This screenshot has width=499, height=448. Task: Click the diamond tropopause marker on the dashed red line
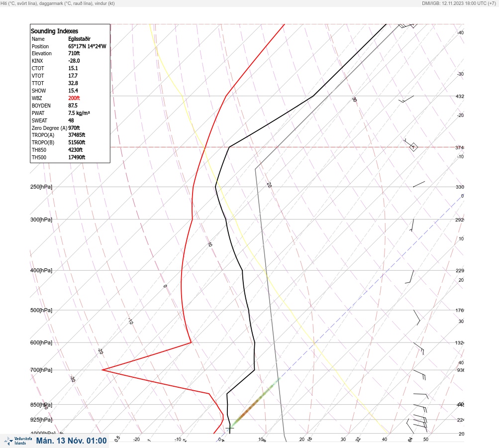(413, 147)
